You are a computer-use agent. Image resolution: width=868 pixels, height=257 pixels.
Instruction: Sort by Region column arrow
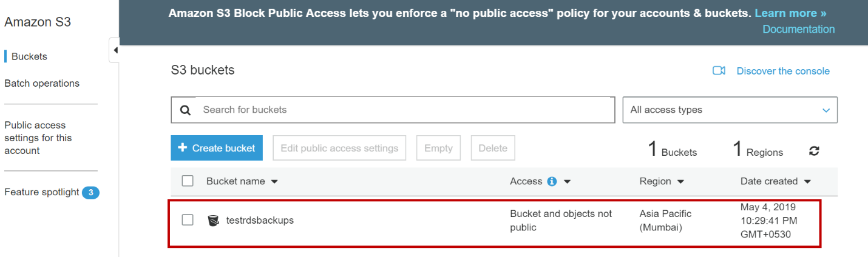point(680,182)
